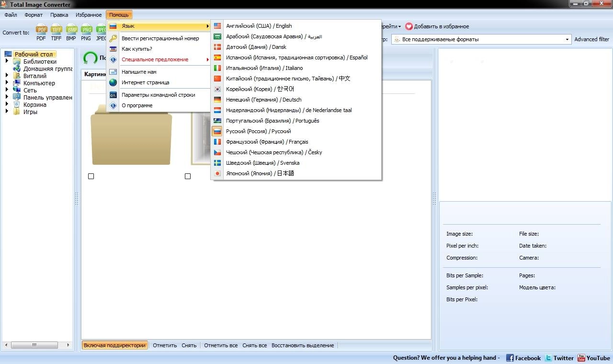Click the Advanced filter link
The image size is (613, 364).
592,39
